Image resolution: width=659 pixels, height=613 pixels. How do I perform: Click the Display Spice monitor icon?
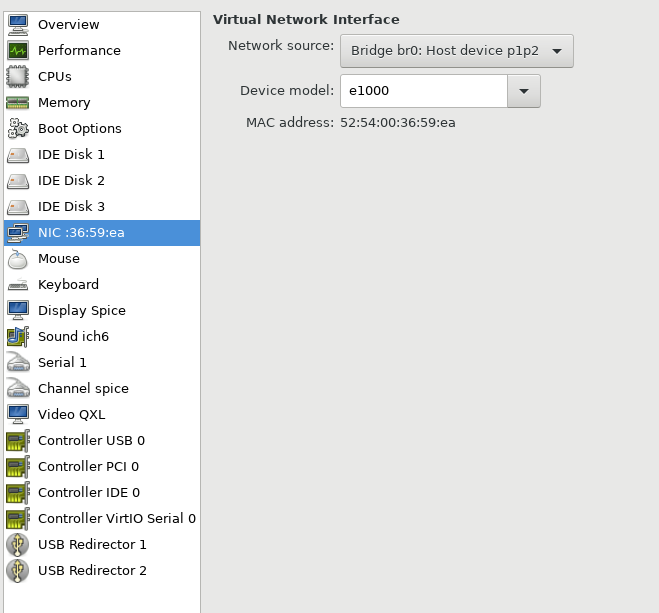(x=18, y=311)
